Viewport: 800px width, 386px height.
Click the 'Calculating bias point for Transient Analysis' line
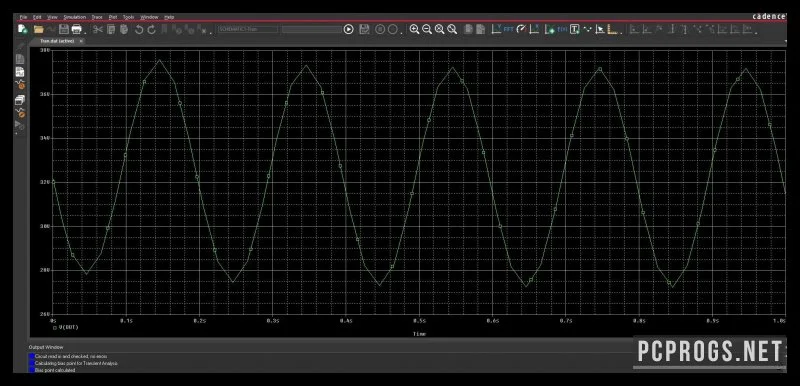pos(76,364)
